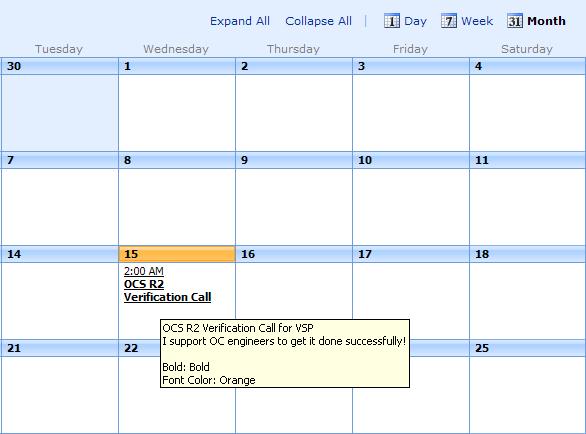Screen dimensions: 586x434
Task: Select day 4 date header
Action: coord(527,66)
